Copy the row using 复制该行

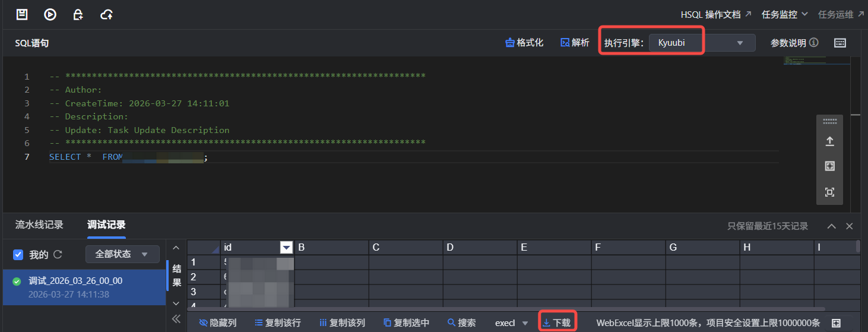[x=278, y=323]
